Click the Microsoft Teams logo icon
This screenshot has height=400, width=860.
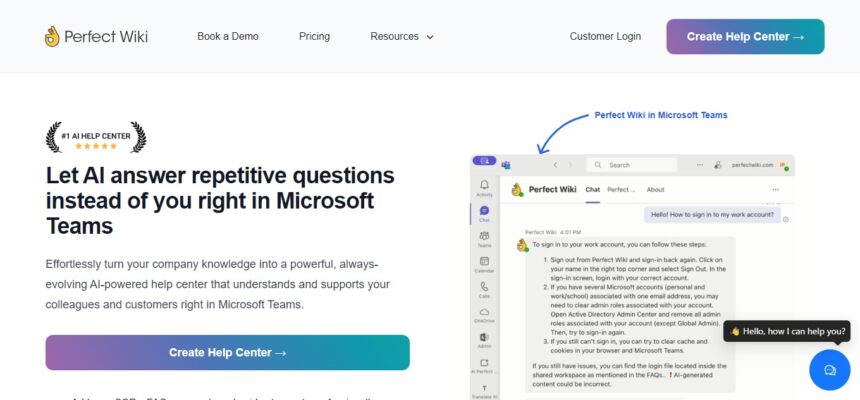tap(506, 165)
